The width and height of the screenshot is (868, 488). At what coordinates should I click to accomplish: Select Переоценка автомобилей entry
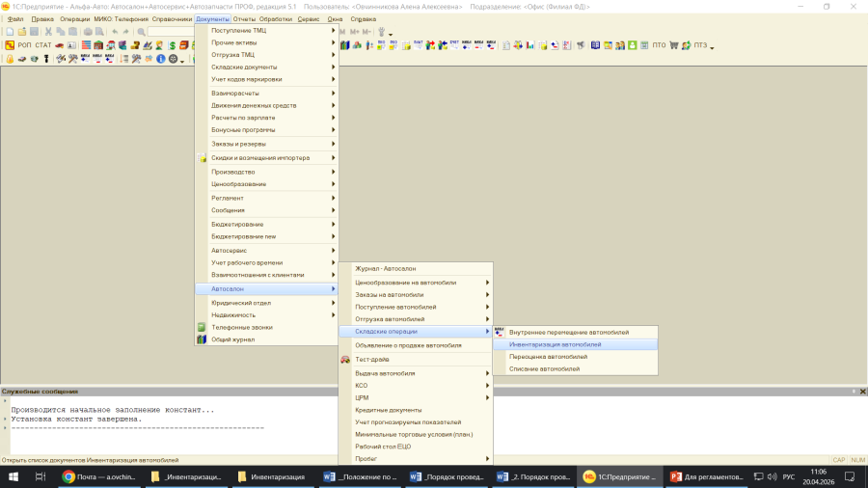(x=576, y=357)
